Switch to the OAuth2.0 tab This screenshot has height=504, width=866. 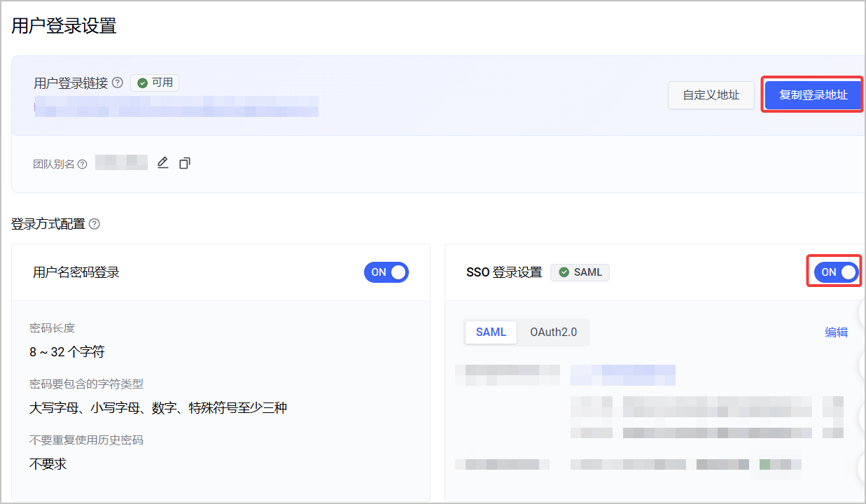pos(553,332)
